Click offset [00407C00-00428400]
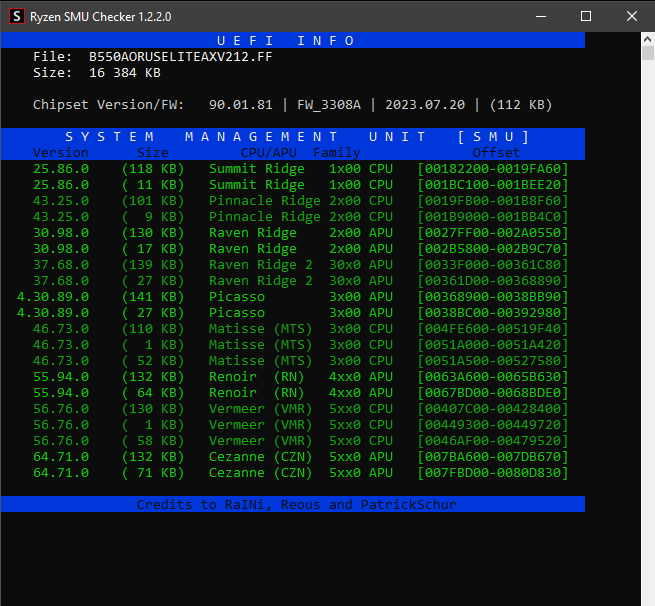This screenshot has width=655, height=606. [493, 409]
